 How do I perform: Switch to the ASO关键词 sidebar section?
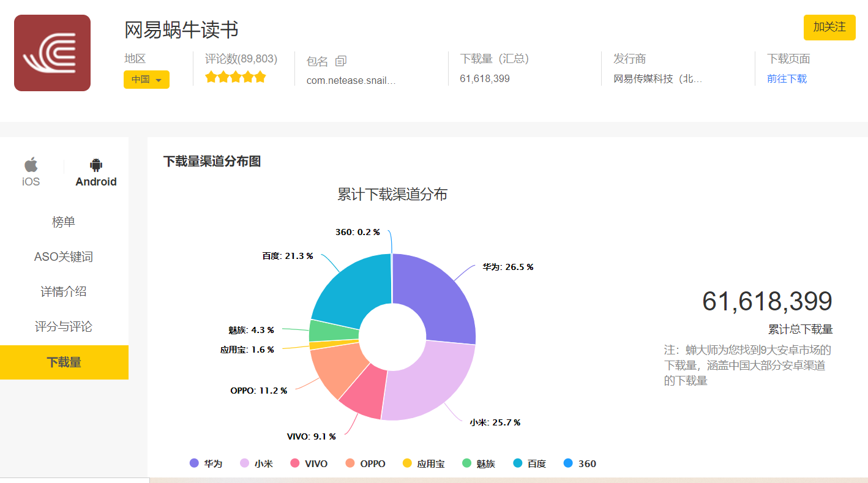64,256
